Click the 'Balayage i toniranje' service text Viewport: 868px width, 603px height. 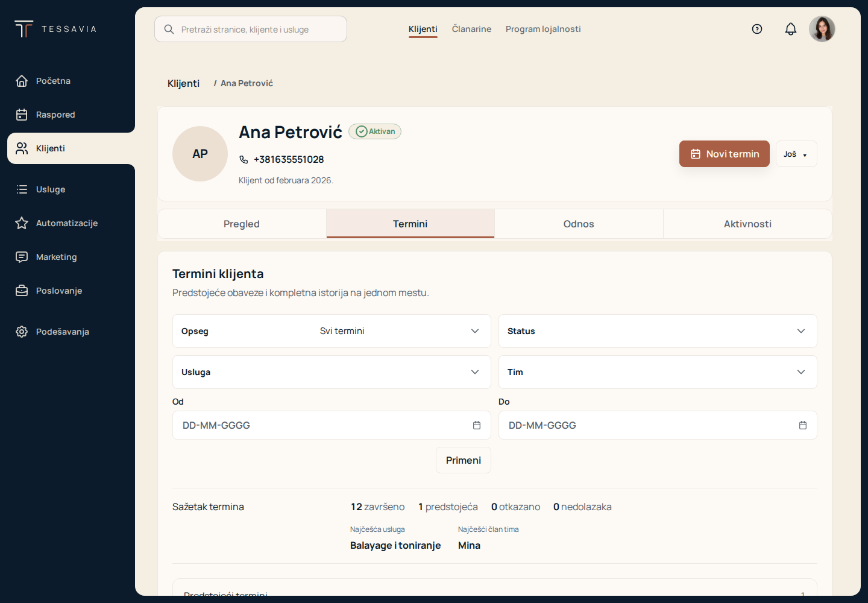click(x=395, y=545)
